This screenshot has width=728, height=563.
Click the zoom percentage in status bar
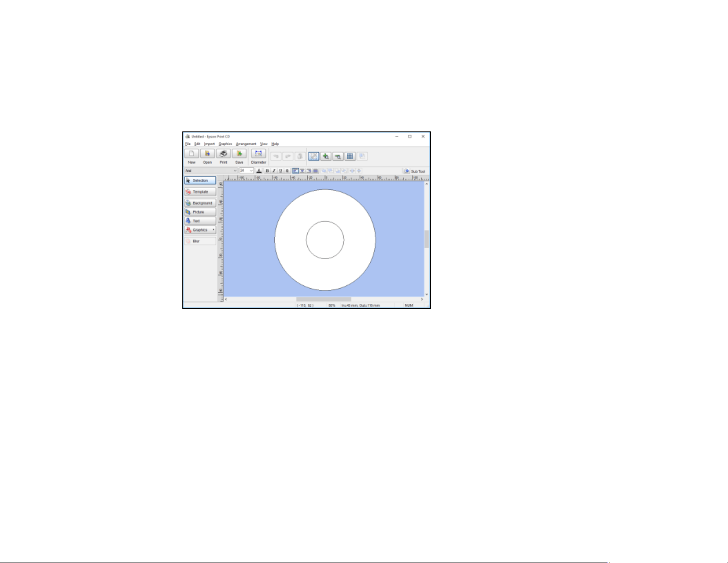(x=332, y=305)
